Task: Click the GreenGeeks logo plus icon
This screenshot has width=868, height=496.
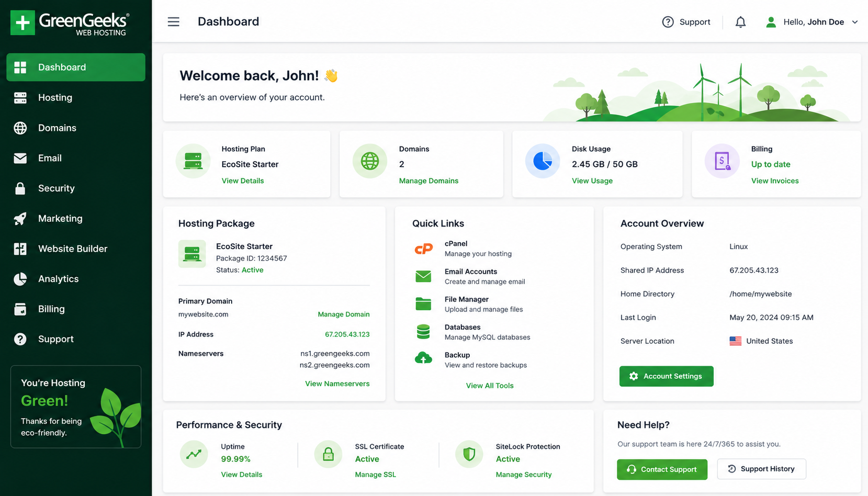Action: 22,22
